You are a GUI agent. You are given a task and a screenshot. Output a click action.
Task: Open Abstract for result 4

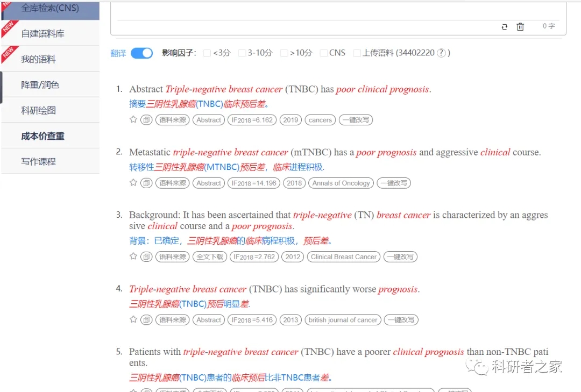pyautogui.click(x=209, y=320)
